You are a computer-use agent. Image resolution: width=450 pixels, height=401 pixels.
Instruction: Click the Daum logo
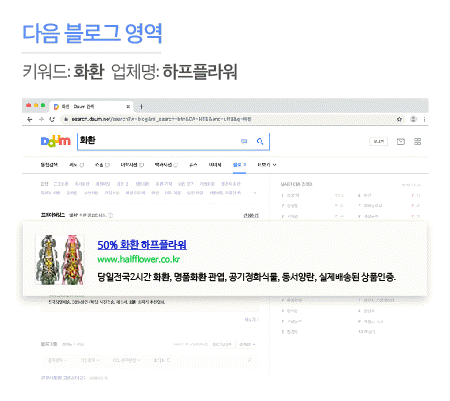(x=56, y=141)
